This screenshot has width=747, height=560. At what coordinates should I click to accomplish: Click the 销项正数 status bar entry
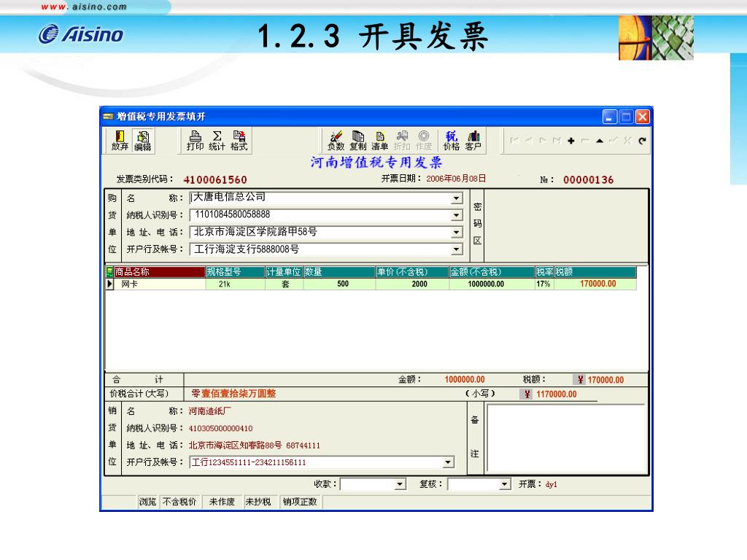300,502
